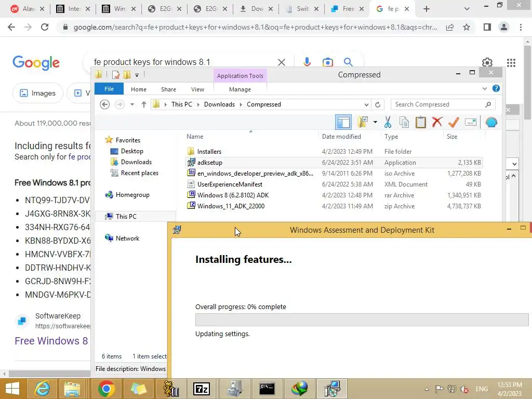Open Google settings gear icon

tap(487, 62)
